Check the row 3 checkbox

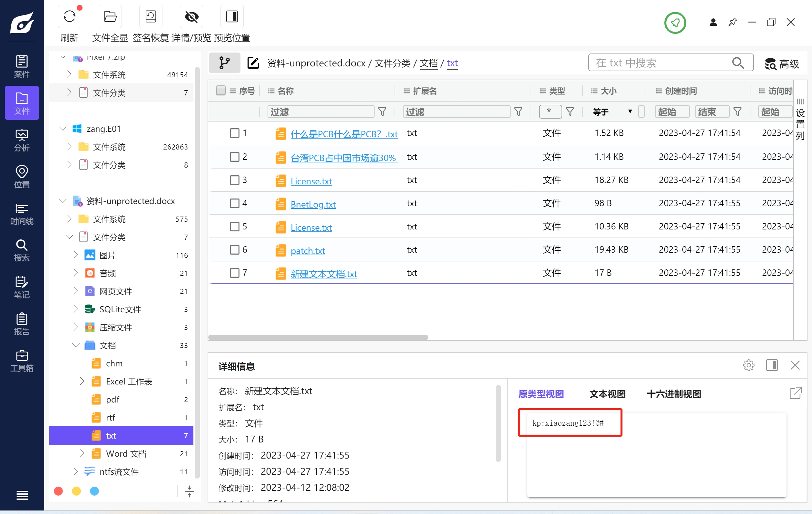[x=234, y=180]
